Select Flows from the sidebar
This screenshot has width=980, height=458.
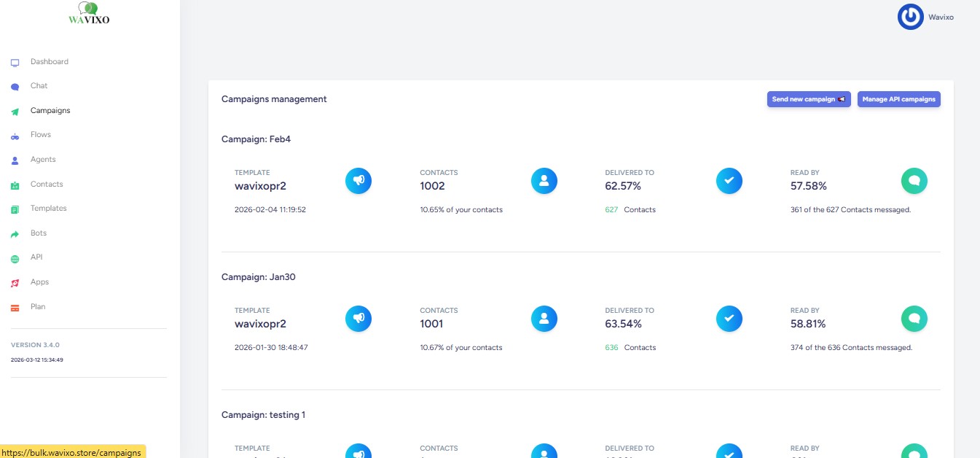point(41,135)
